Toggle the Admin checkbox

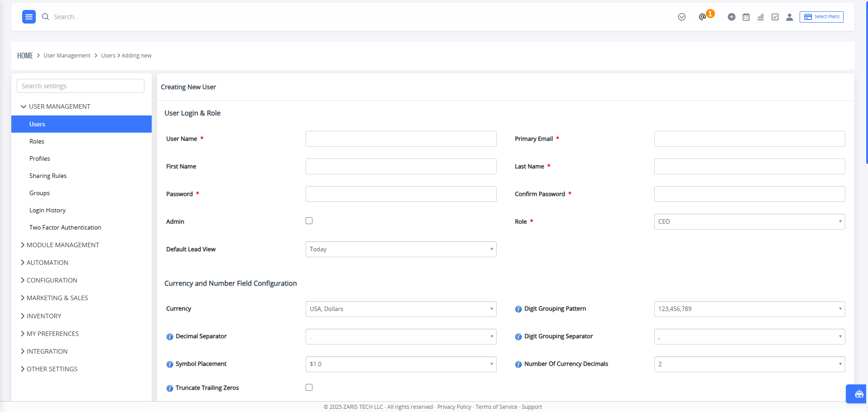pyautogui.click(x=309, y=221)
